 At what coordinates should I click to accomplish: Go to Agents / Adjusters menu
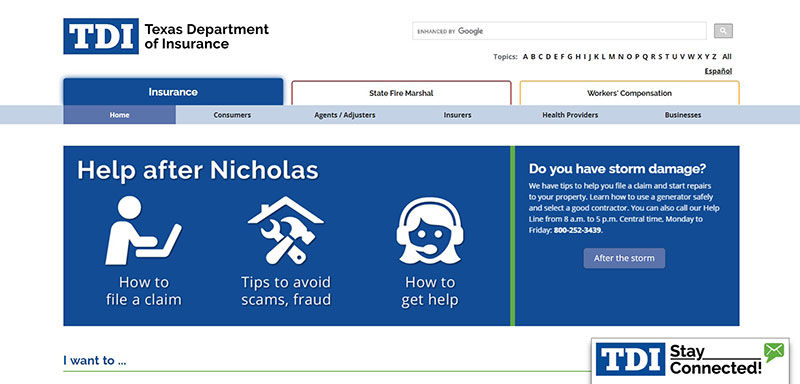pyautogui.click(x=345, y=115)
